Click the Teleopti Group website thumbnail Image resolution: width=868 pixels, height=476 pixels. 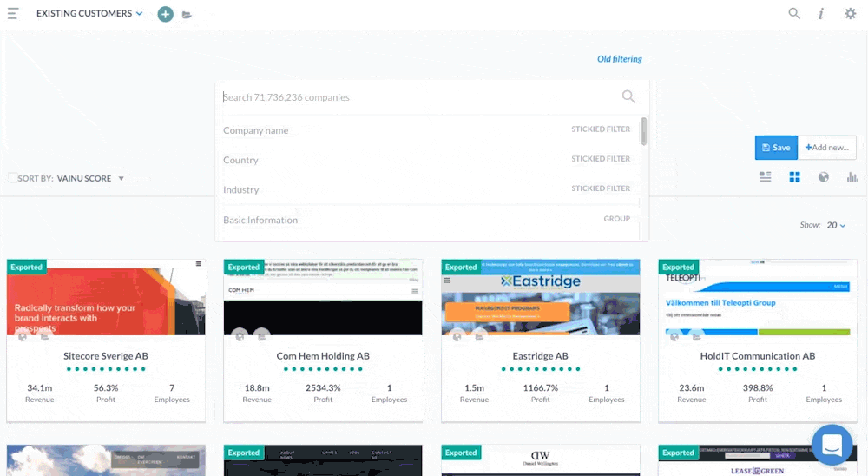(758, 297)
